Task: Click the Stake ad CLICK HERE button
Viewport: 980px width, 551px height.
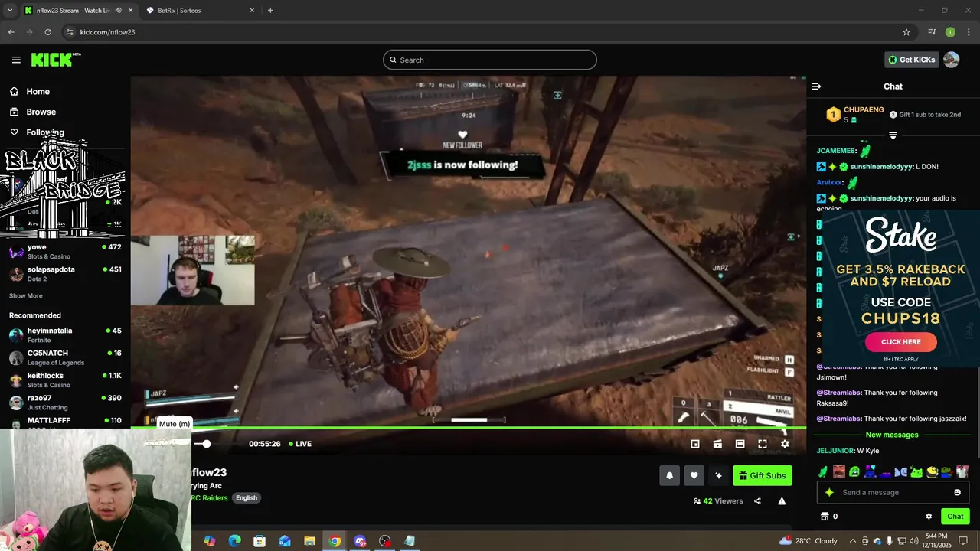Action: point(900,342)
